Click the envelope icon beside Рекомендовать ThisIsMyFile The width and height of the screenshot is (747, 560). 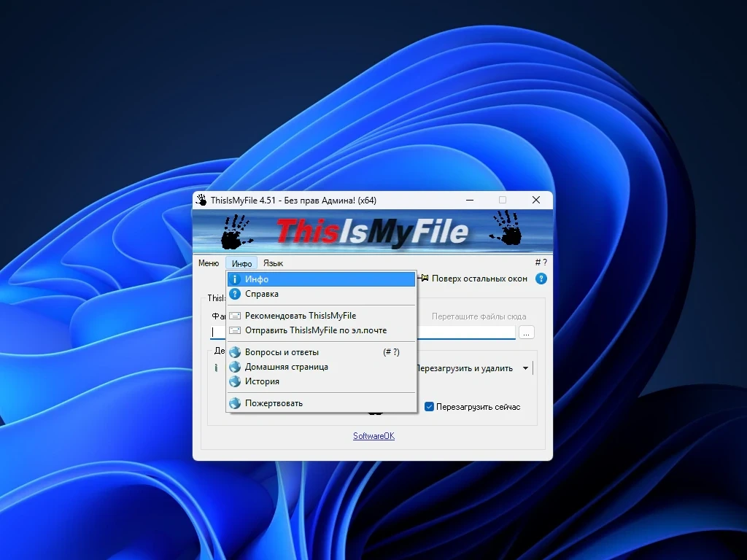235,316
